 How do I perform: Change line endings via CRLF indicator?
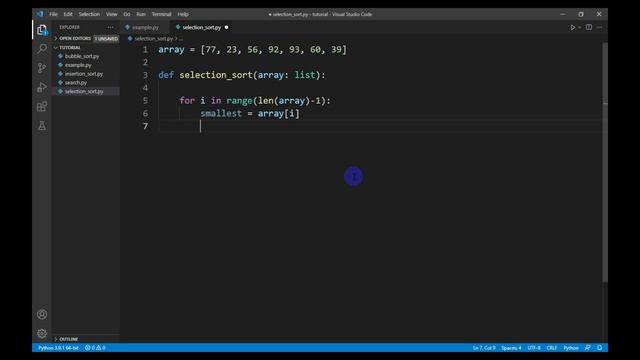552,348
